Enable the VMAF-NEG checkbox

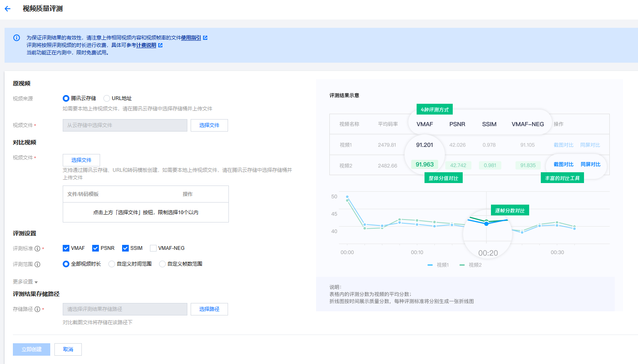click(x=153, y=248)
